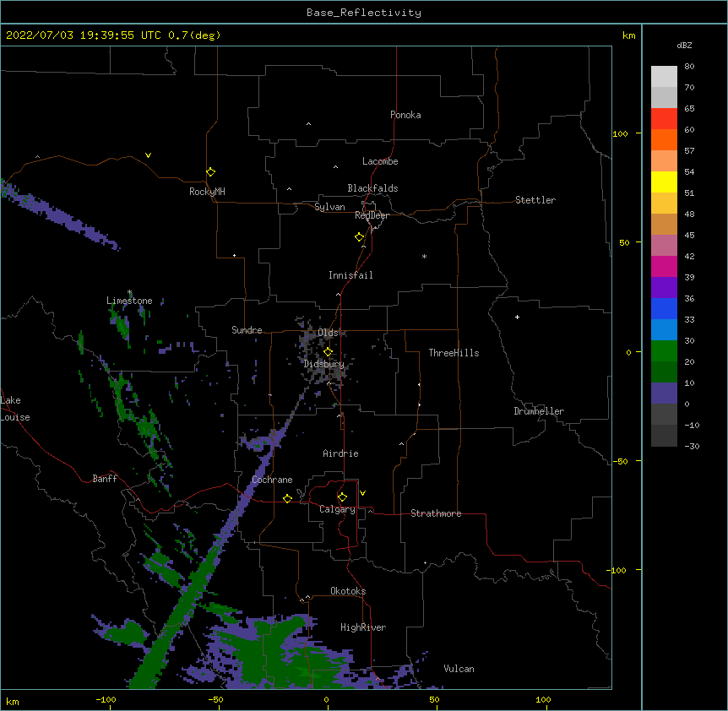Click the Ponoka city label
Viewport: 728px width, 711px height.
405,115
